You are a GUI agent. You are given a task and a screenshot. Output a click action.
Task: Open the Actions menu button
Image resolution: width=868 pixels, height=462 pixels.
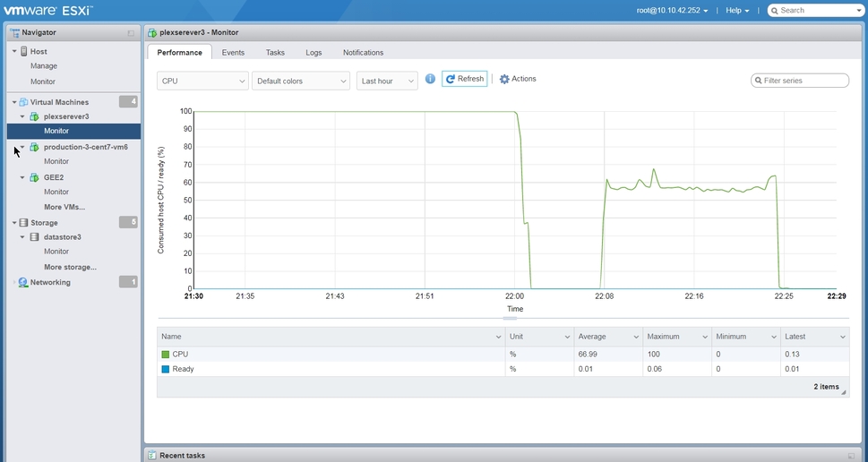pos(518,79)
